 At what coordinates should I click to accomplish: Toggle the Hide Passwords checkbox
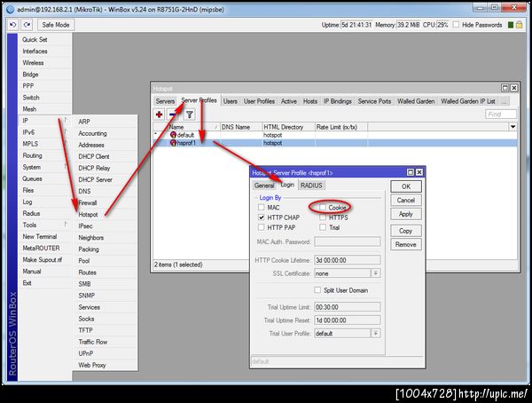(456, 25)
